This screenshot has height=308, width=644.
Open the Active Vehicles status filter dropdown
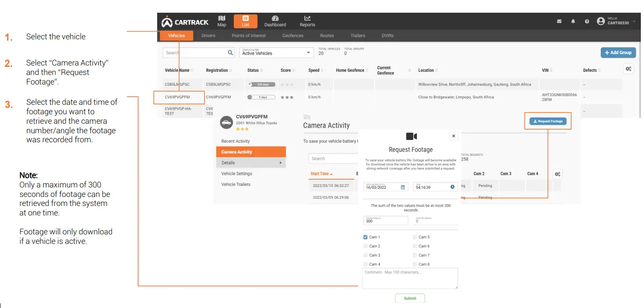tap(277, 52)
